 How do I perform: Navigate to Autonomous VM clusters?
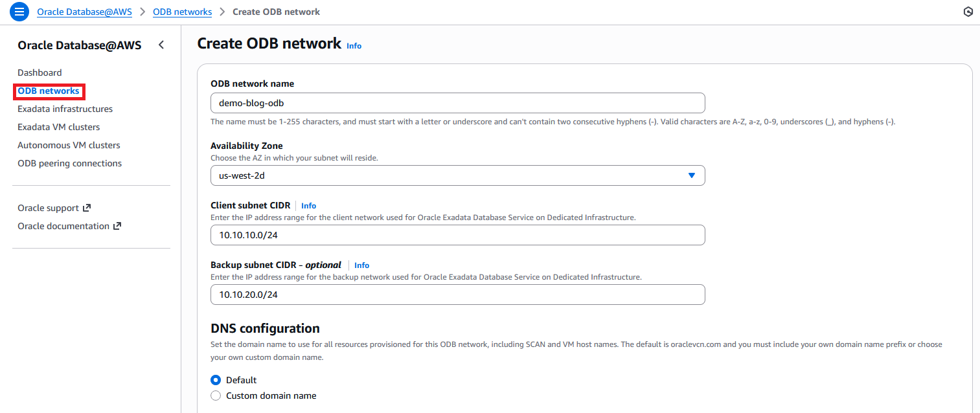click(x=69, y=145)
